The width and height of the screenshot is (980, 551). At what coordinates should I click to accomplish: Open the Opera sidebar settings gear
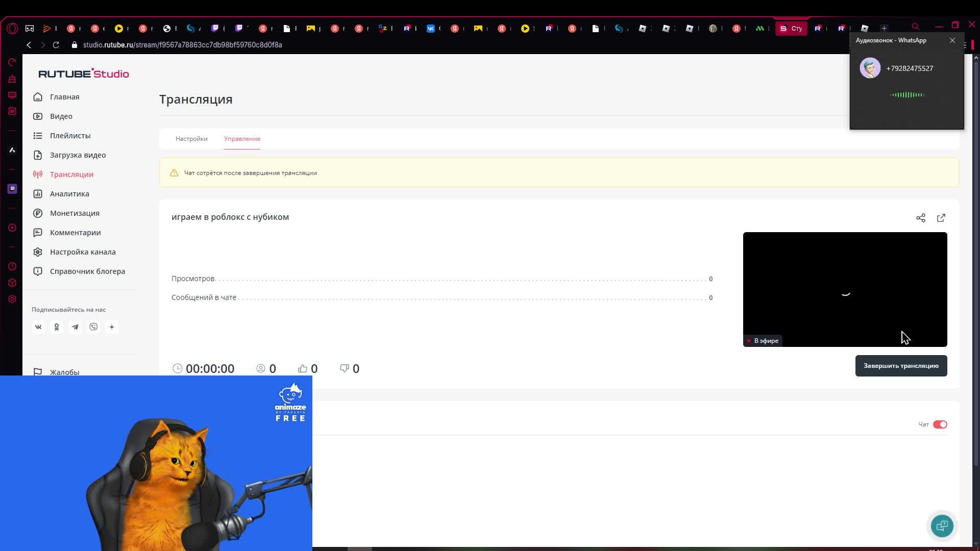(x=12, y=299)
